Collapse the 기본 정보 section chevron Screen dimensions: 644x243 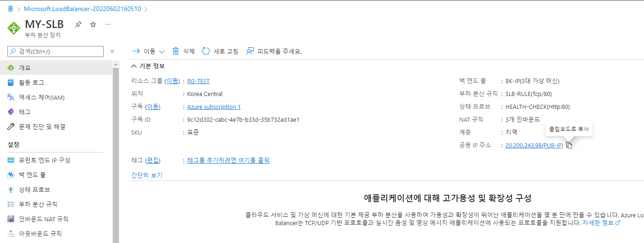coord(134,66)
